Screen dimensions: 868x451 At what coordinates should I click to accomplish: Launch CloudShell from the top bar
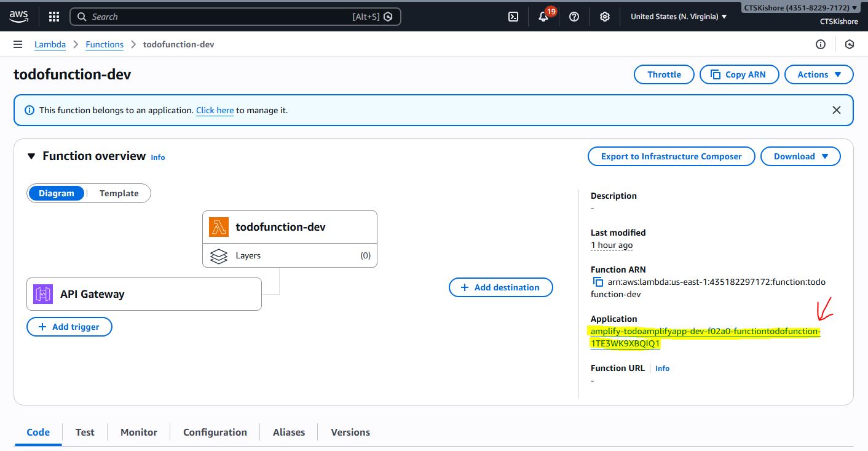click(513, 17)
